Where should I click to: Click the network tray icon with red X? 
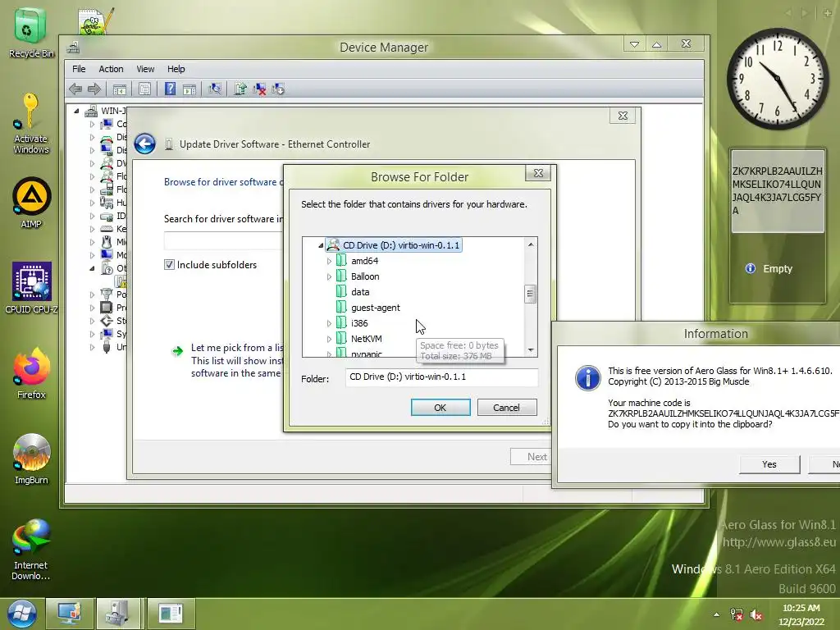(737, 614)
